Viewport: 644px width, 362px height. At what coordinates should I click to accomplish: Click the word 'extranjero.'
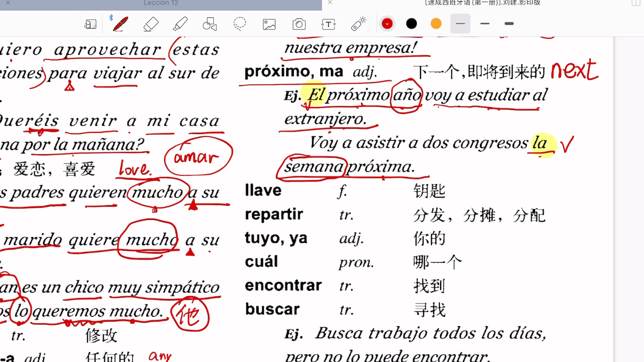tap(325, 118)
